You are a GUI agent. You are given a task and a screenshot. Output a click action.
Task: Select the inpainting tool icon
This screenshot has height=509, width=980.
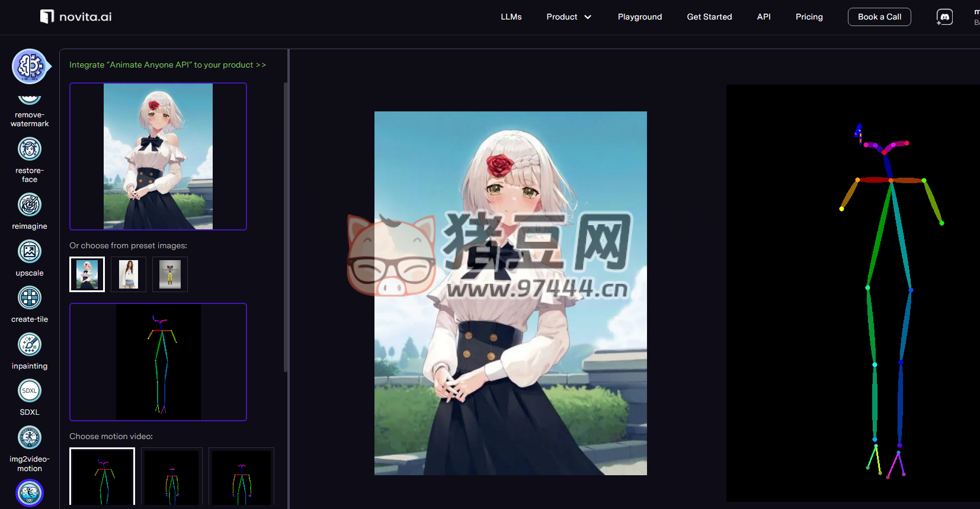[30, 344]
